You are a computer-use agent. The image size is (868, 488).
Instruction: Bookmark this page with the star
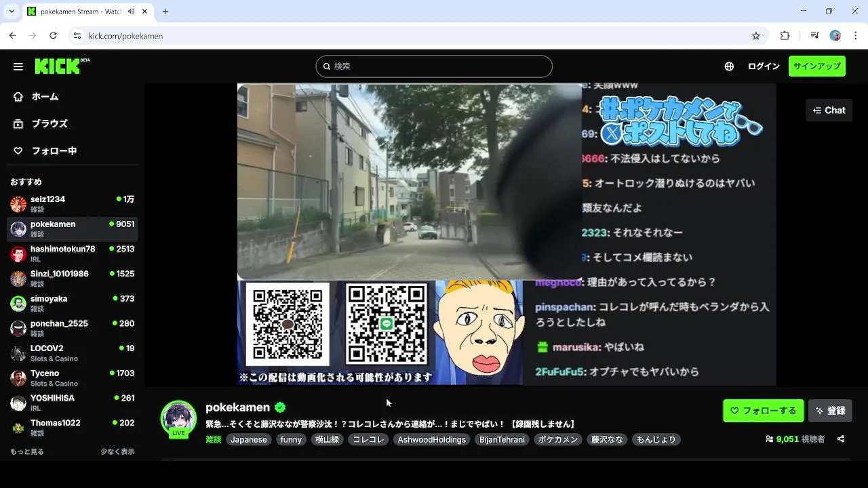(x=756, y=36)
